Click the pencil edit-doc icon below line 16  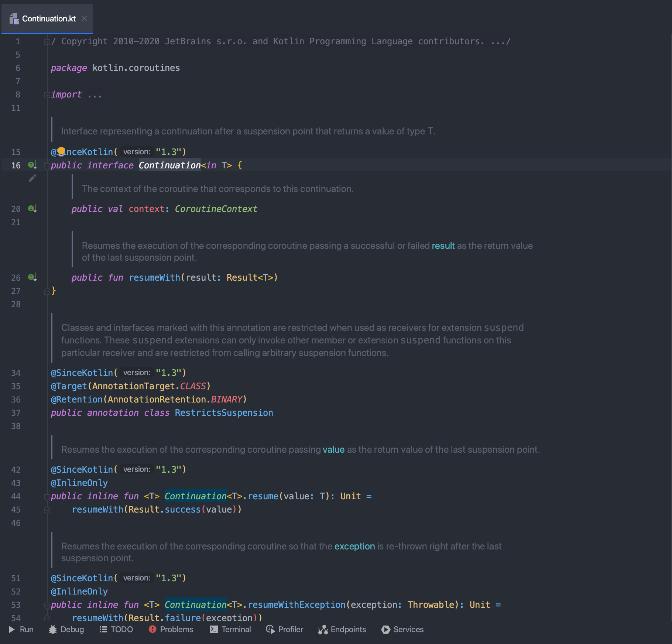pyautogui.click(x=32, y=178)
